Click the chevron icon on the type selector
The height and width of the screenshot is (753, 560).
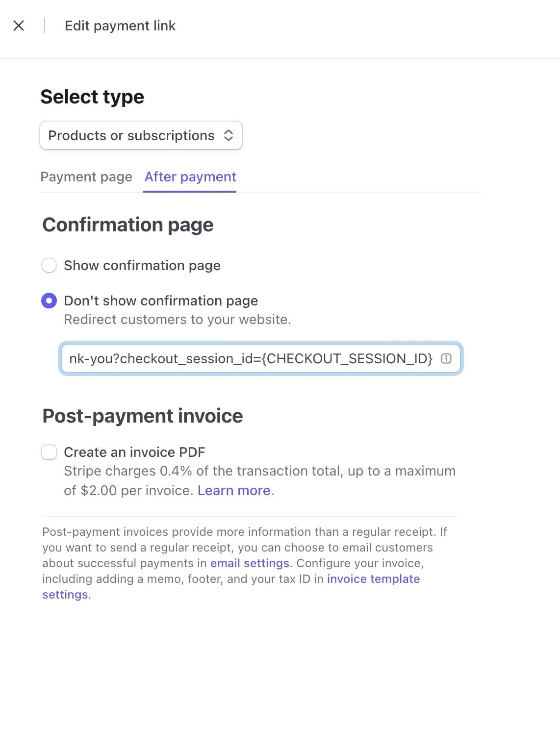click(x=229, y=135)
